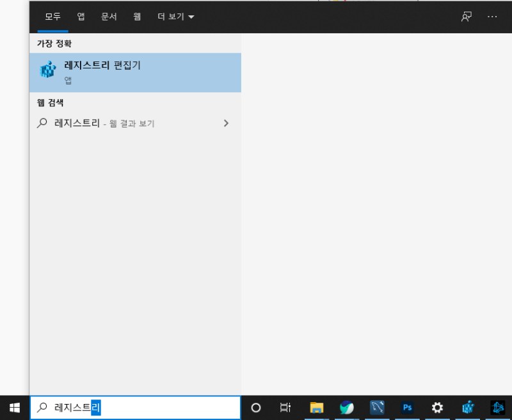Open Task View on the taskbar
Screen dimensions: 512x420
coord(285,408)
